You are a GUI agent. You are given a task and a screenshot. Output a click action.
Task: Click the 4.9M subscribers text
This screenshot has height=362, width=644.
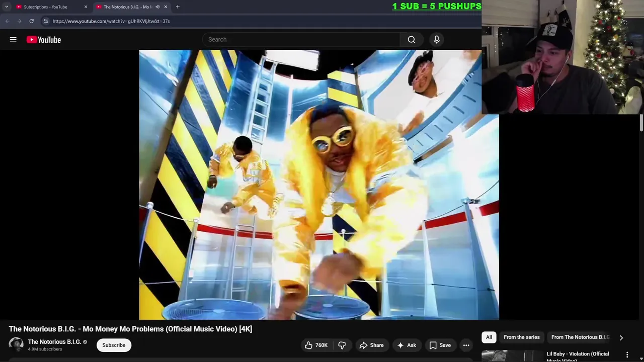[x=45, y=349]
